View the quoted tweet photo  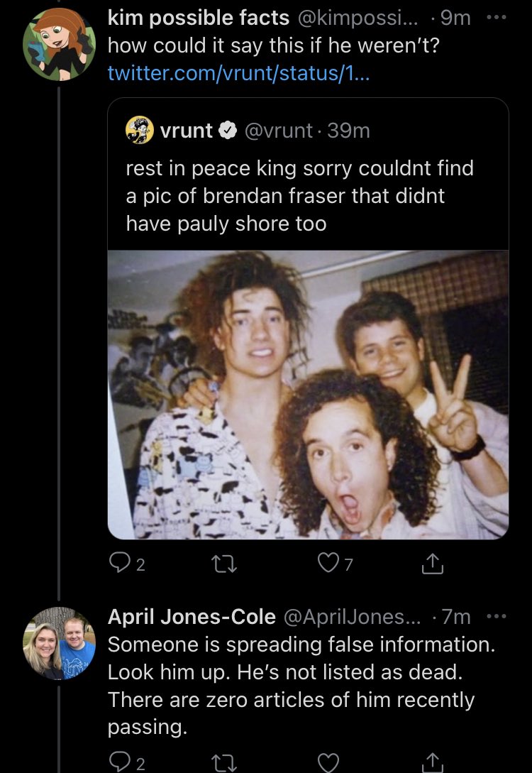[308, 395]
